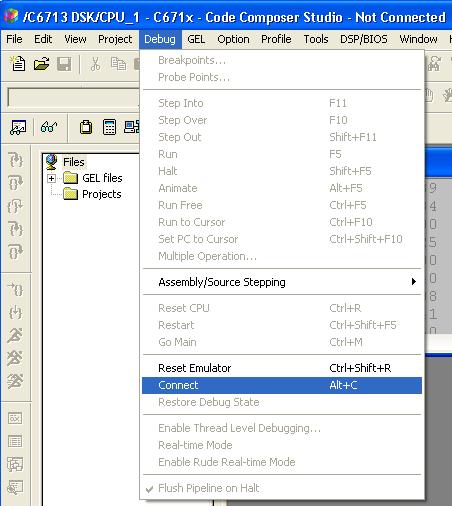Expand the GEL files tree node
This screenshot has width=452, height=506.
coord(51,178)
